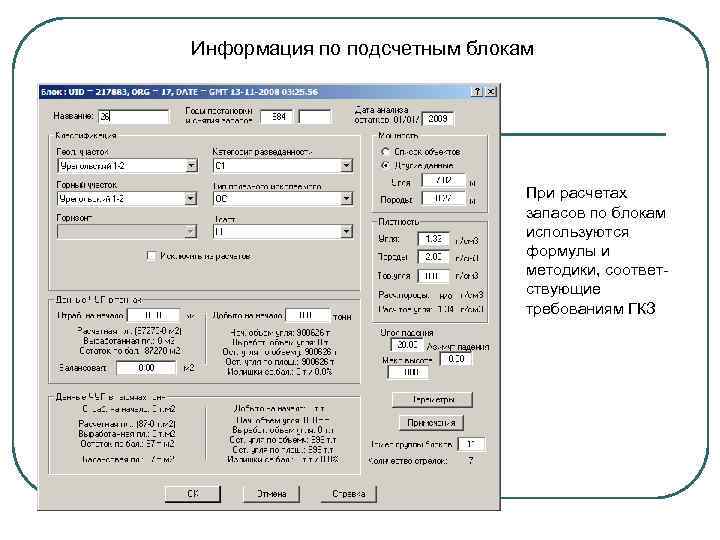The height and width of the screenshot is (540, 720).
Task: Click the 'Информация по подсчетным блокам' heading
Action: coord(362,49)
